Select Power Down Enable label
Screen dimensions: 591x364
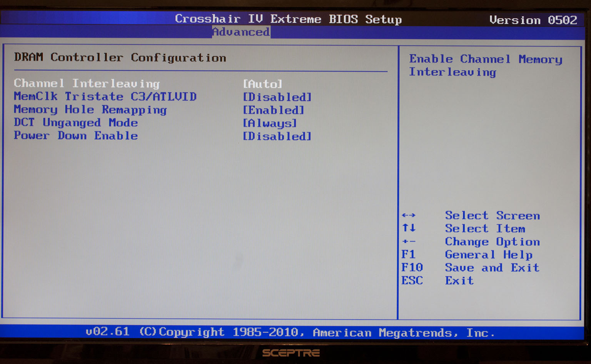76,136
